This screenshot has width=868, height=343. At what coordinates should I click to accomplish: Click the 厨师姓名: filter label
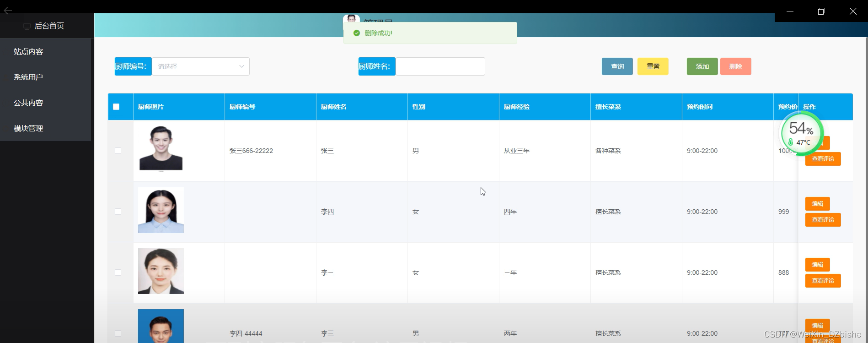(377, 66)
